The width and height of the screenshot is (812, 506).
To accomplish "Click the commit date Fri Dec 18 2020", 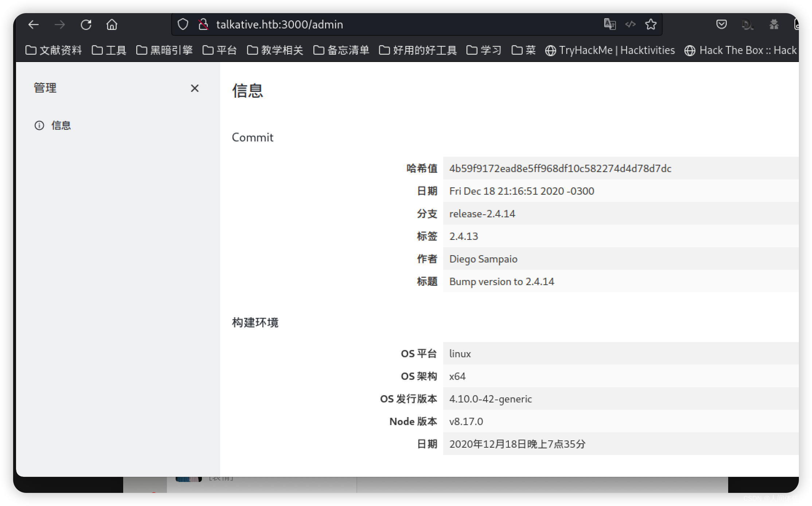I will [522, 191].
